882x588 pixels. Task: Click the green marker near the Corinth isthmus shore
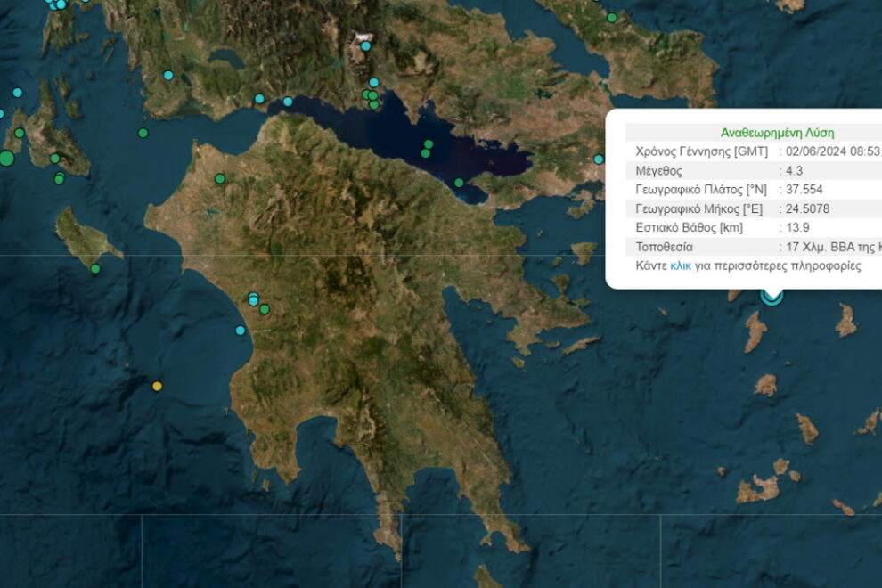459,183
